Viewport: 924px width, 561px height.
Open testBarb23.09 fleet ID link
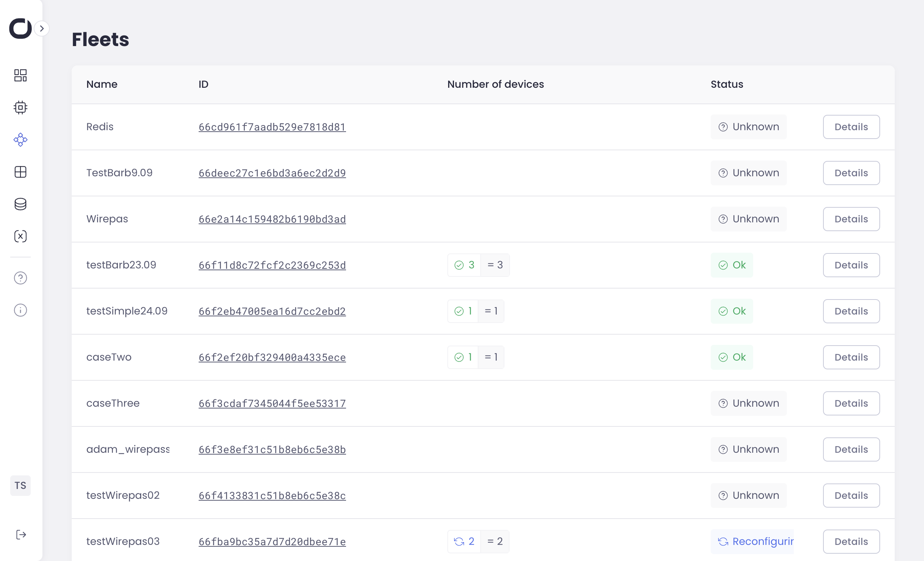(272, 266)
